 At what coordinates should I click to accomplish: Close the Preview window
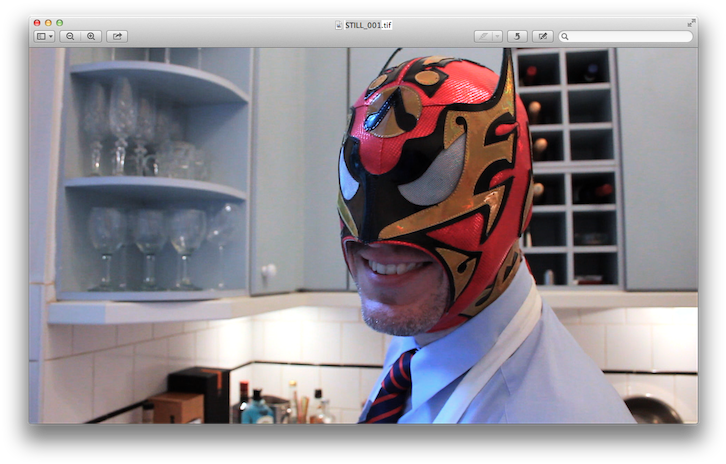click(37, 22)
